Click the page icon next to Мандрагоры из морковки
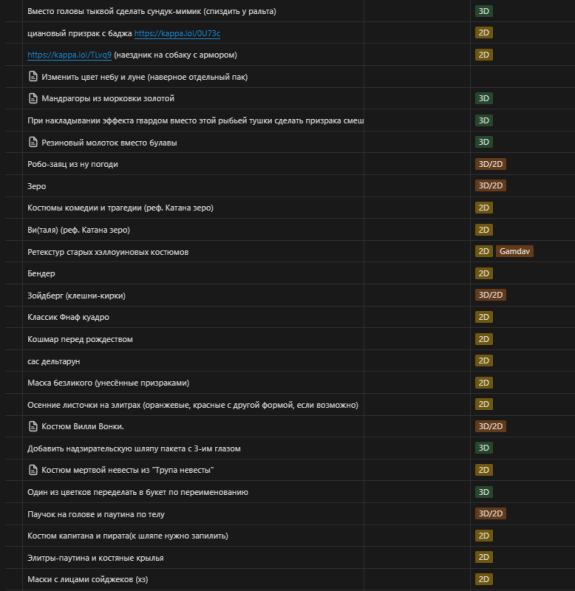Screen dimensions: 575x591 tap(33, 98)
